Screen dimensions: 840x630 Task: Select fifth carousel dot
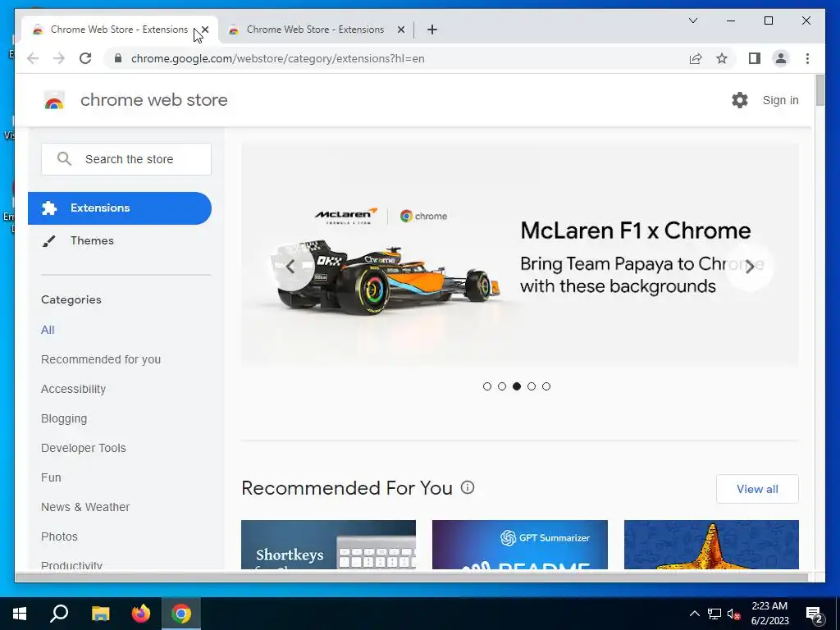pos(546,386)
